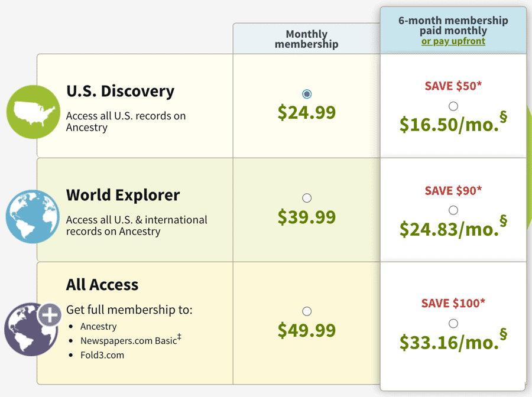The width and height of the screenshot is (532, 397).
Task: Click the plus badge on All Access globe
Action: point(50,315)
